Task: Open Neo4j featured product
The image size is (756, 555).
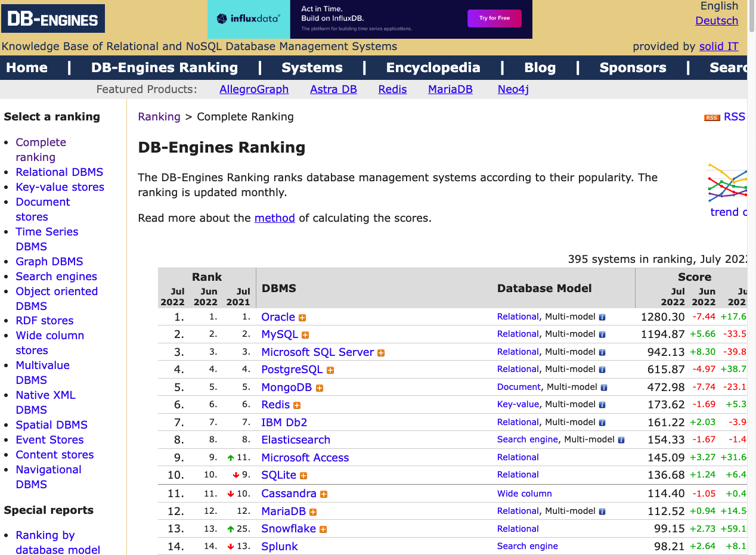Action: click(x=513, y=89)
